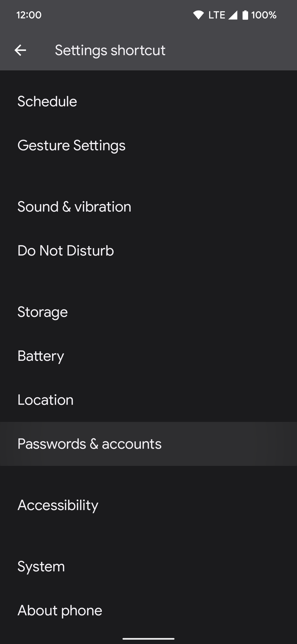Tap the 12:00 clock in status bar
Image resolution: width=297 pixels, height=644 pixels.
point(28,15)
